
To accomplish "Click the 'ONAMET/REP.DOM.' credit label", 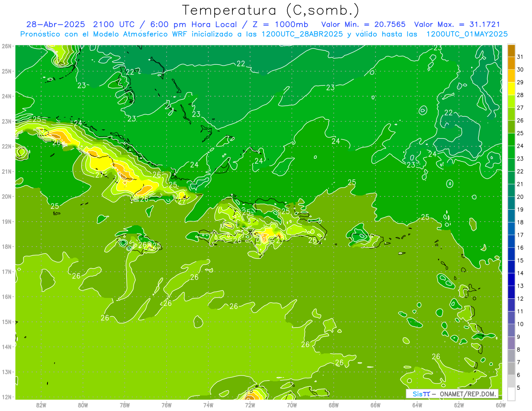I will point(468,394).
